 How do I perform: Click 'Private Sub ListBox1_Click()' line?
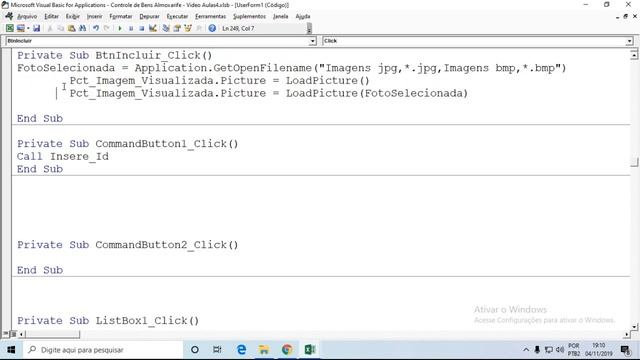pos(108,320)
